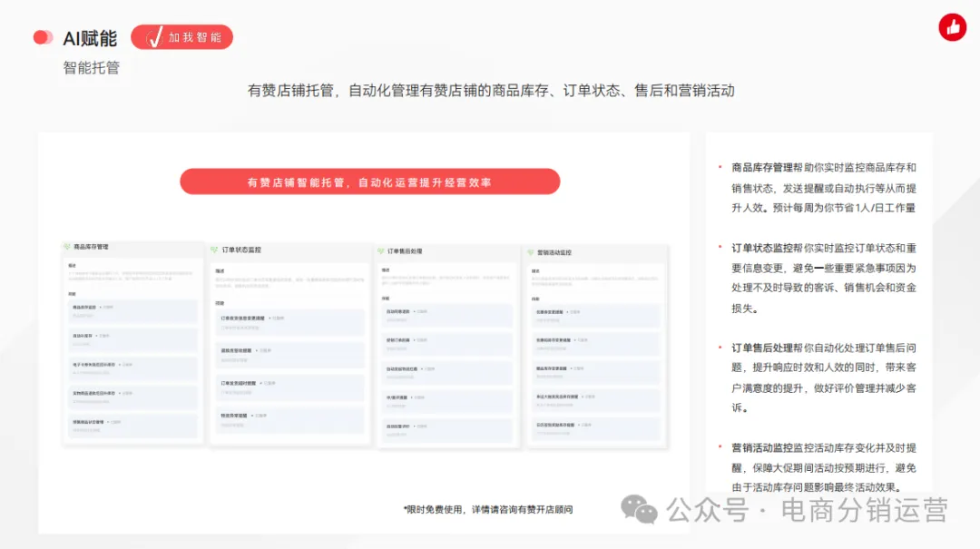Click the green icon beside 订单状态监控
Viewport: 980px width, 549px height.
[214, 250]
